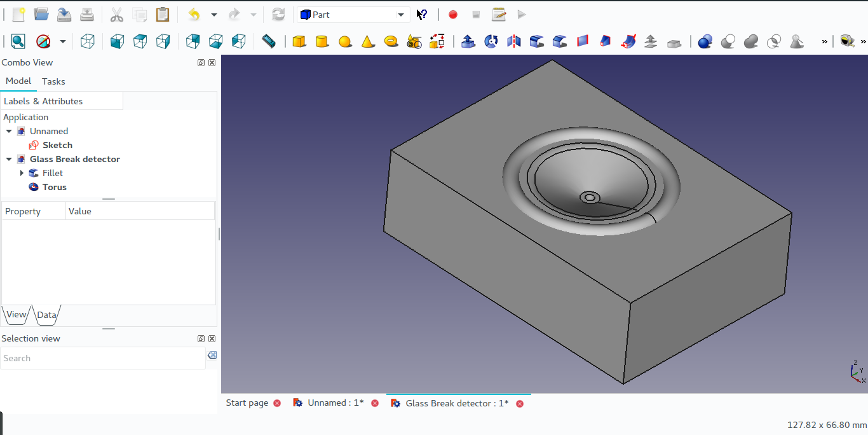The width and height of the screenshot is (868, 435).
Task: Click the Search field in Selection view
Action: pyautogui.click(x=102, y=358)
